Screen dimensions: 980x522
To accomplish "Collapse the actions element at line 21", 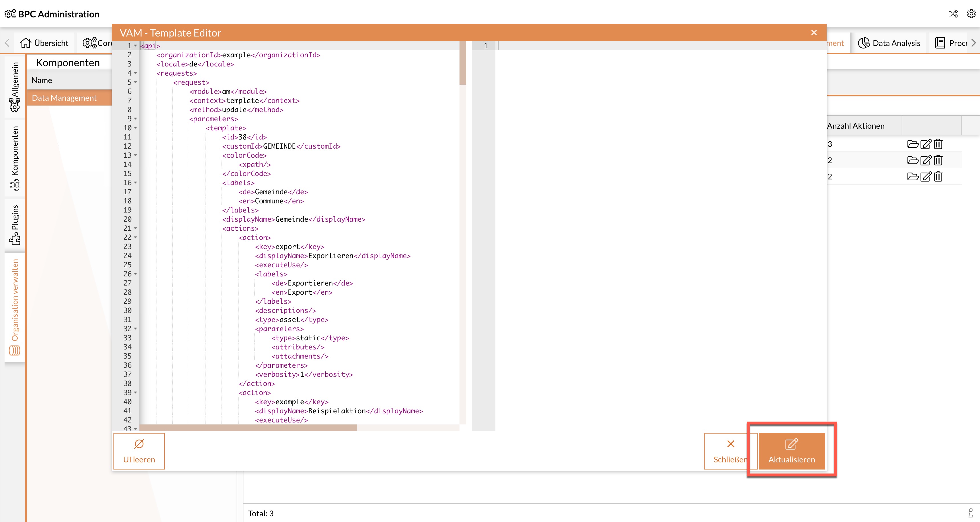I will pyautogui.click(x=136, y=228).
